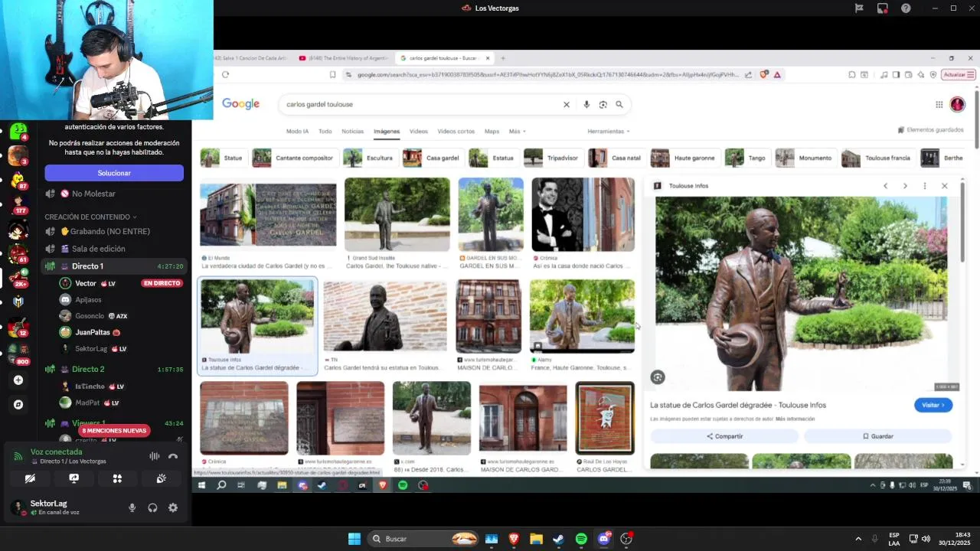Click the Google Lens search by image icon
Image resolution: width=980 pixels, height=551 pixels.
603,105
